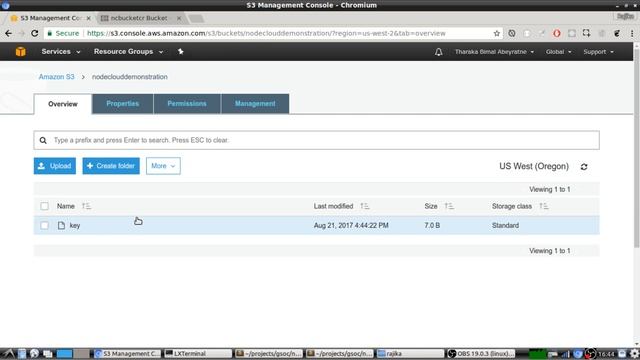Switch to the Management tab
Screen dimensions: 640x360
[x=255, y=104]
